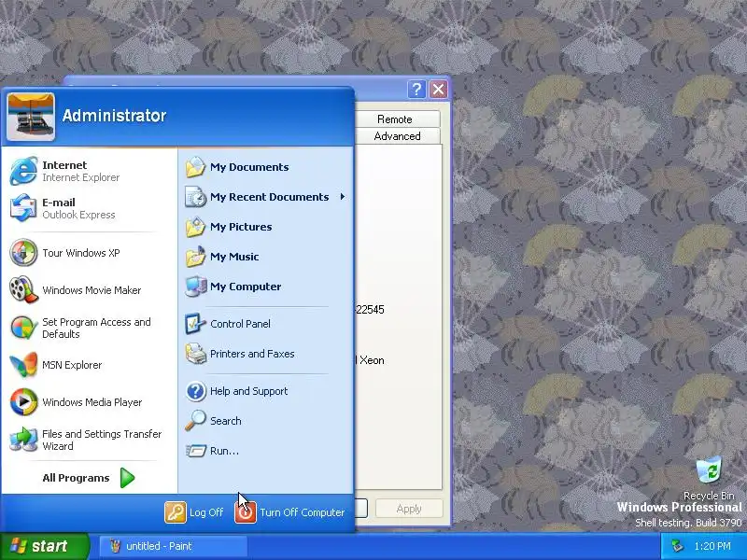The height and width of the screenshot is (560, 747).
Task: Click the Internet Explorer subtitle text
Action: pyautogui.click(x=81, y=177)
